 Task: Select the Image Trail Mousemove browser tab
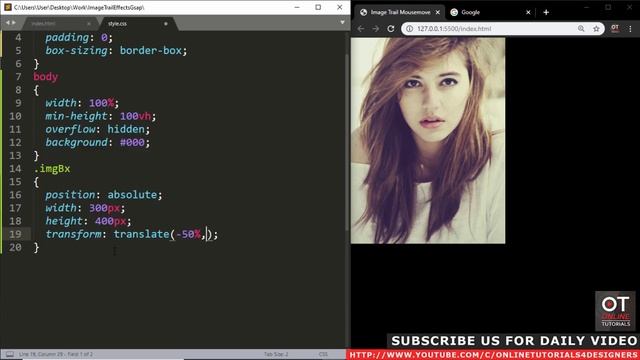click(400, 12)
